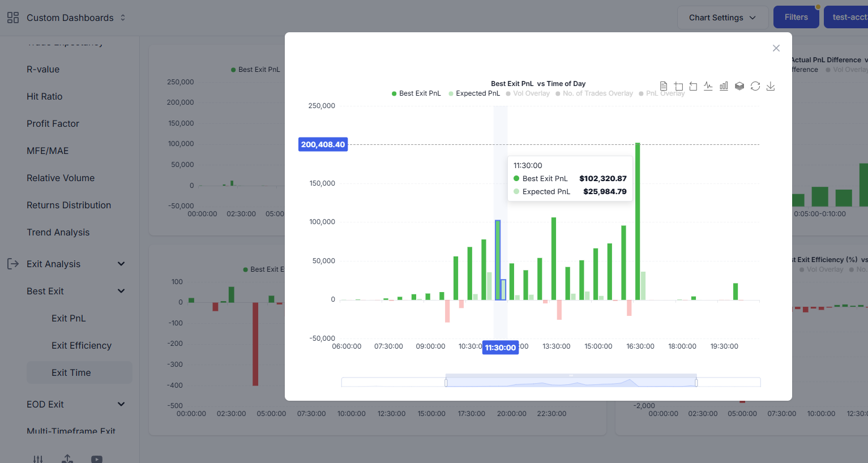Viewport: 868px width, 463px height.
Task: Collapse the Exit Analysis sidebar section
Action: [x=121, y=264]
